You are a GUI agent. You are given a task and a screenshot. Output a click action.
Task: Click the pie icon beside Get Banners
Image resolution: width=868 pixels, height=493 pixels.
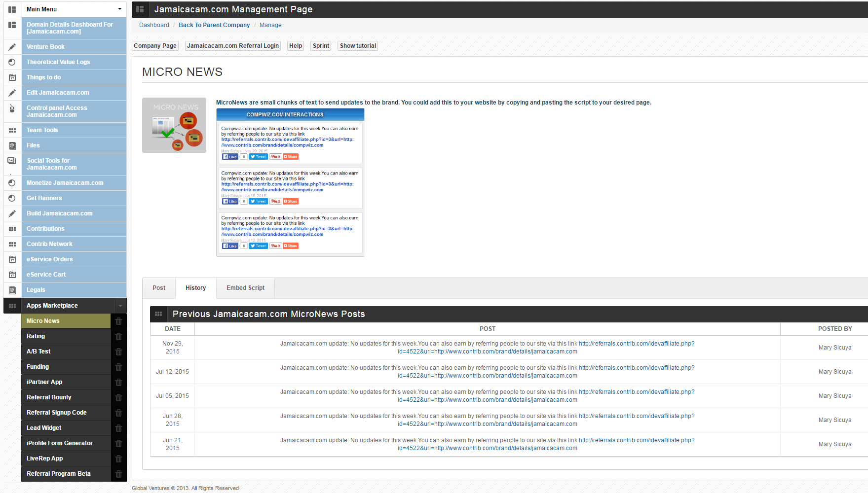(12, 198)
